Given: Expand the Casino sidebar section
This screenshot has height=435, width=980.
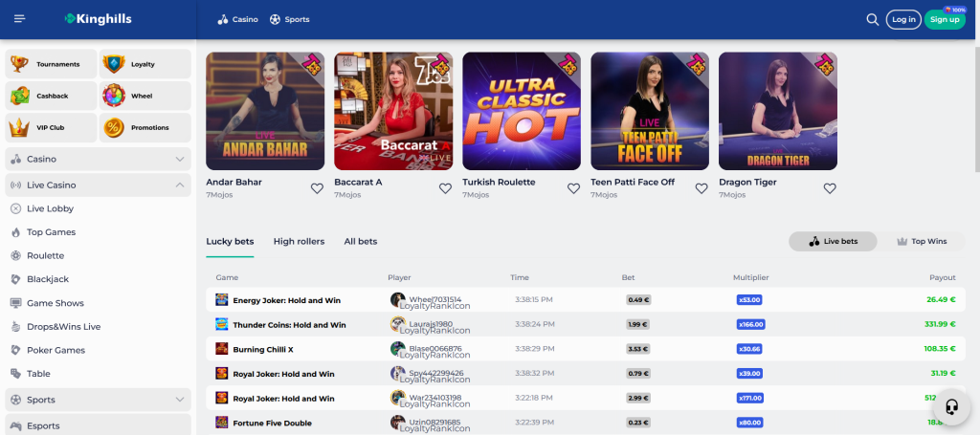Looking at the screenshot, I should tap(99, 159).
